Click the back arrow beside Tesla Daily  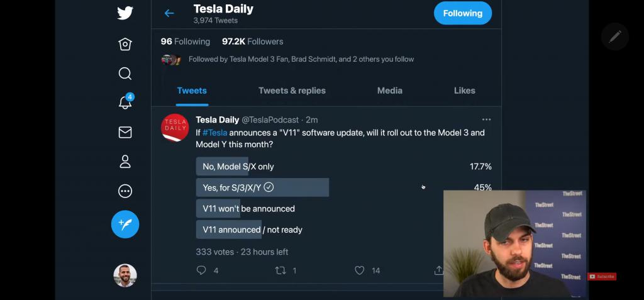pos(169,13)
